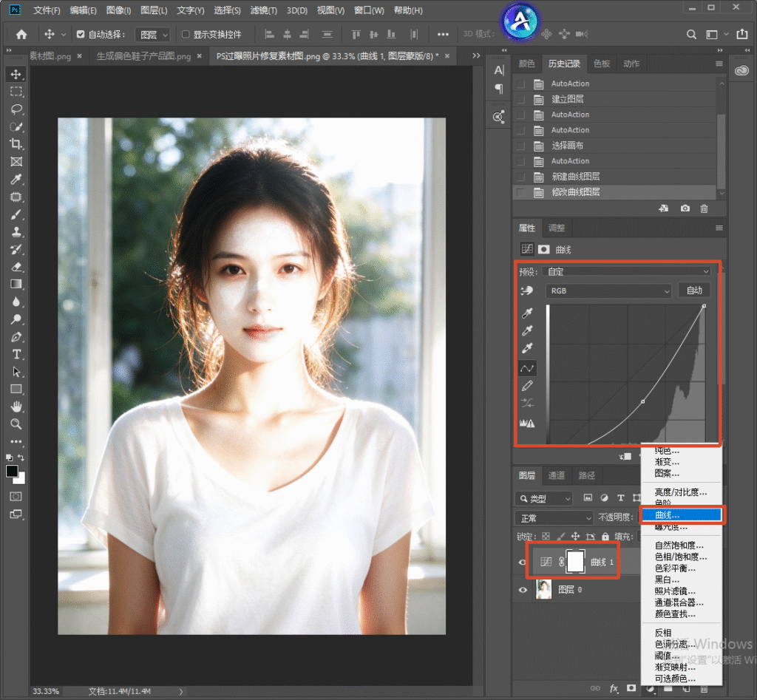The image size is (757, 700).
Task: Select the Lasso tool
Action: tap(16, 109)
